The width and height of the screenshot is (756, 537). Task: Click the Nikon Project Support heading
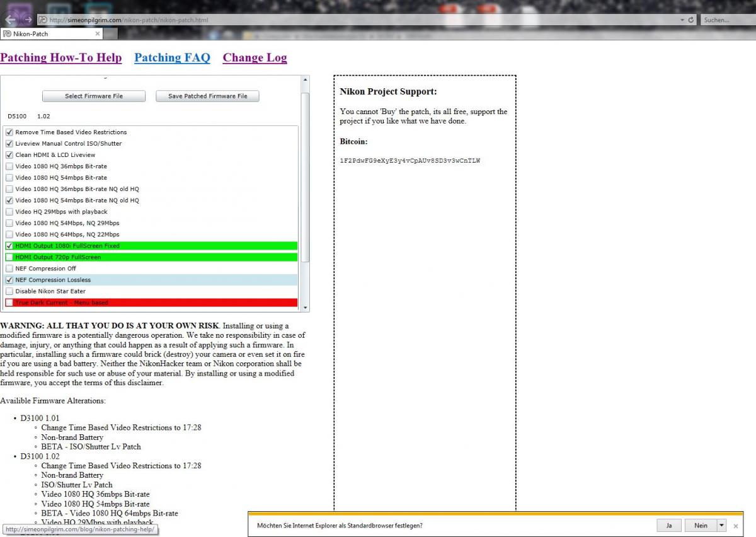pyautogui.click(x=388, y=91)
